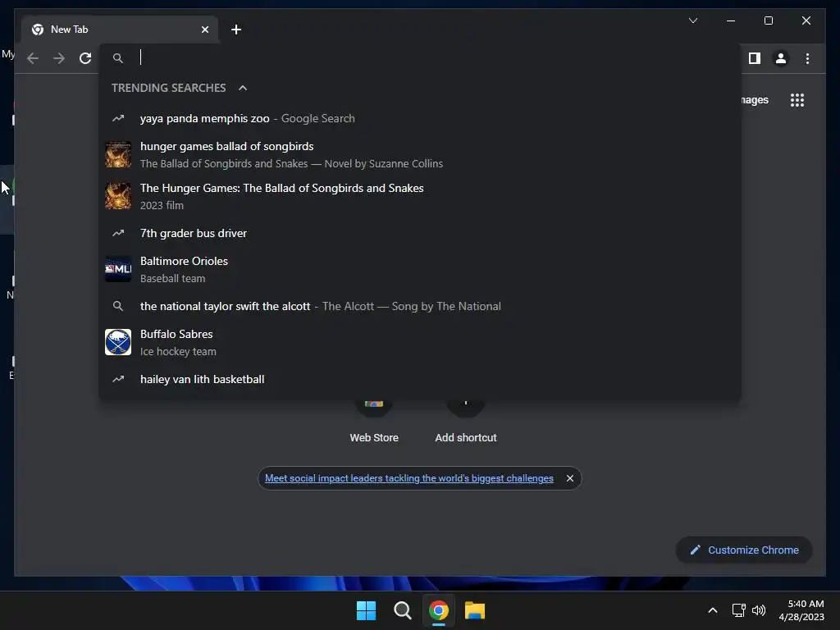Image resolution: width=840 pixels, height=630 pixels.
Task: Close the New Tab tab
Action: pyautogui.click(x=204, y=30)
